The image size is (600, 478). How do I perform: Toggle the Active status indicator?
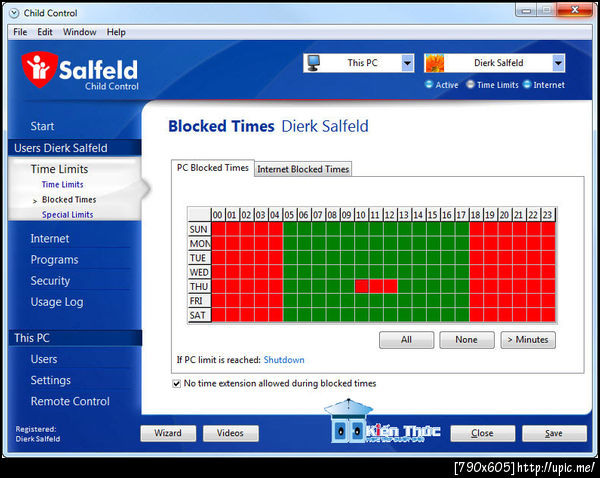[429, 84]
